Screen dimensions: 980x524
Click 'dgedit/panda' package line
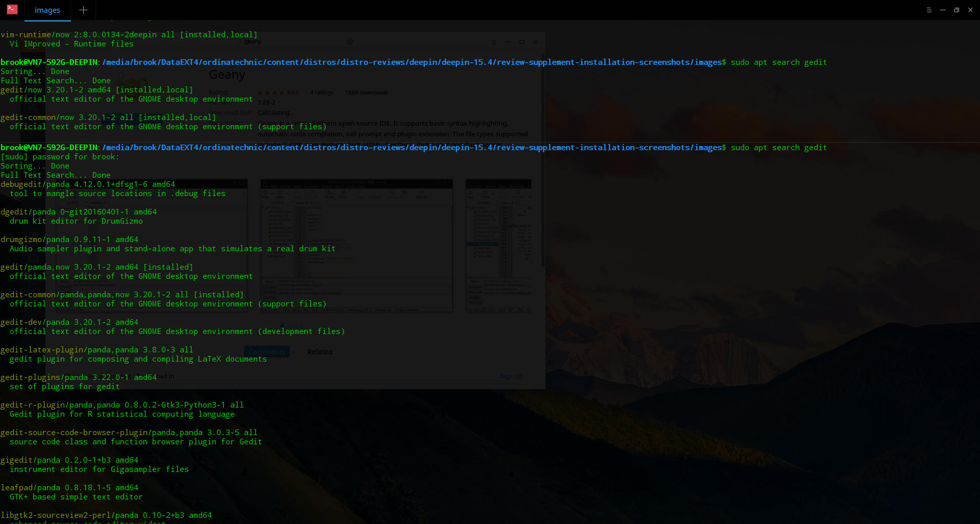[x=79, y=212]
